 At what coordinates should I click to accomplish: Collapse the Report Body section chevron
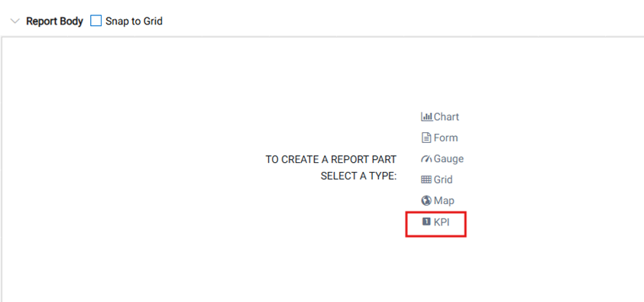coord(15,21)
